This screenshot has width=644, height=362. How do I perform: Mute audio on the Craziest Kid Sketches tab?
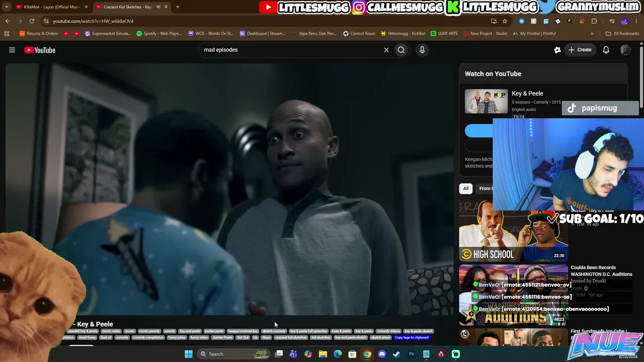tap(158, 7)
